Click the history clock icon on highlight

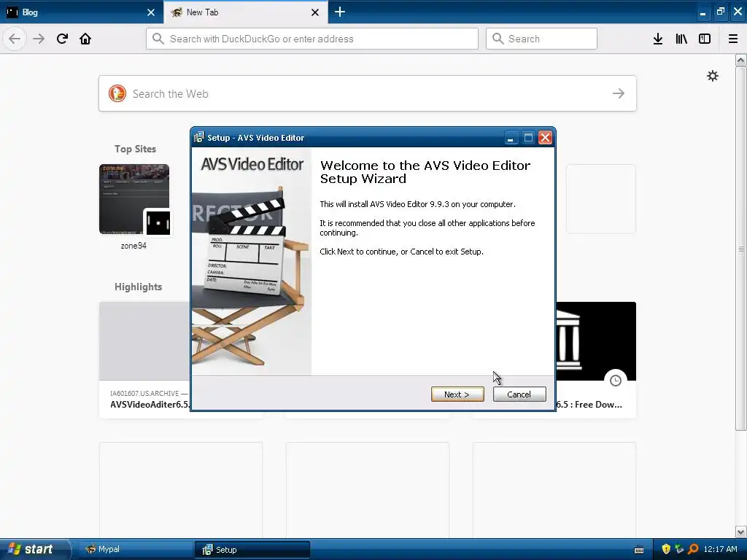pos(616,381)
